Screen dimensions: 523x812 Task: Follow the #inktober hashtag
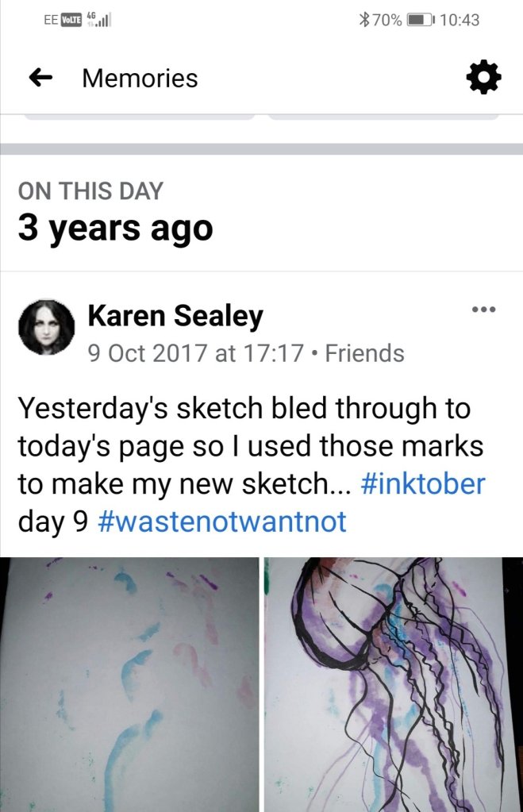tap(422, 483)
